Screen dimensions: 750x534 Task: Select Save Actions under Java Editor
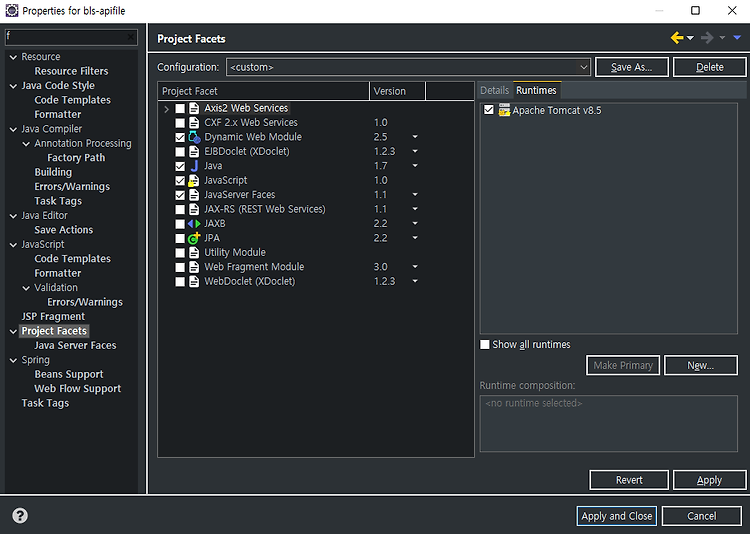(x=64, y=230)
